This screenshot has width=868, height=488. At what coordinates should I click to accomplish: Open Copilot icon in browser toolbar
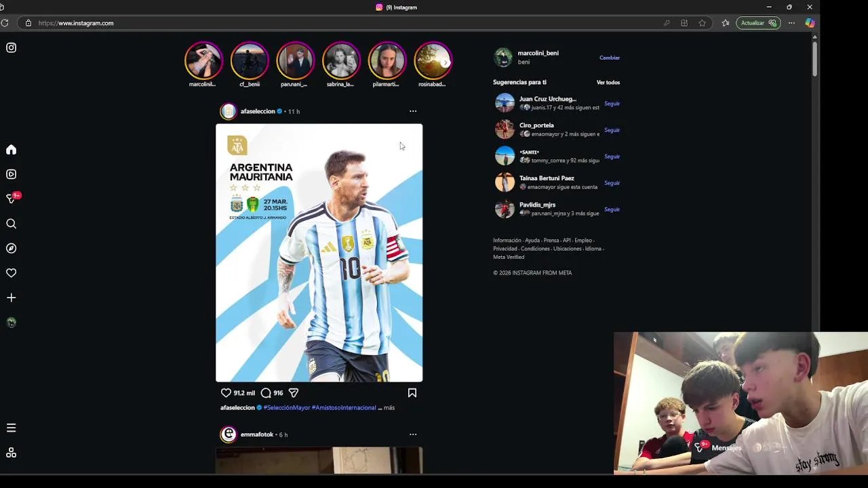[810, 23]
